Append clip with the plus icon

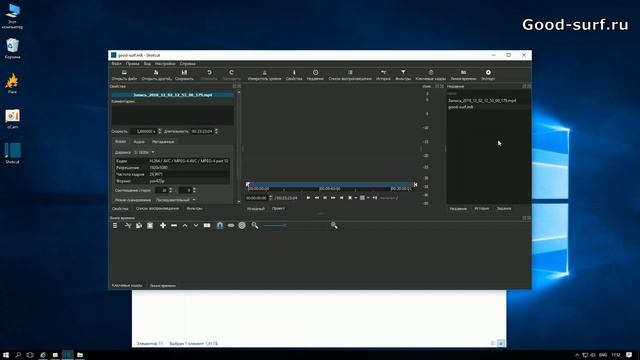(163, 225)
